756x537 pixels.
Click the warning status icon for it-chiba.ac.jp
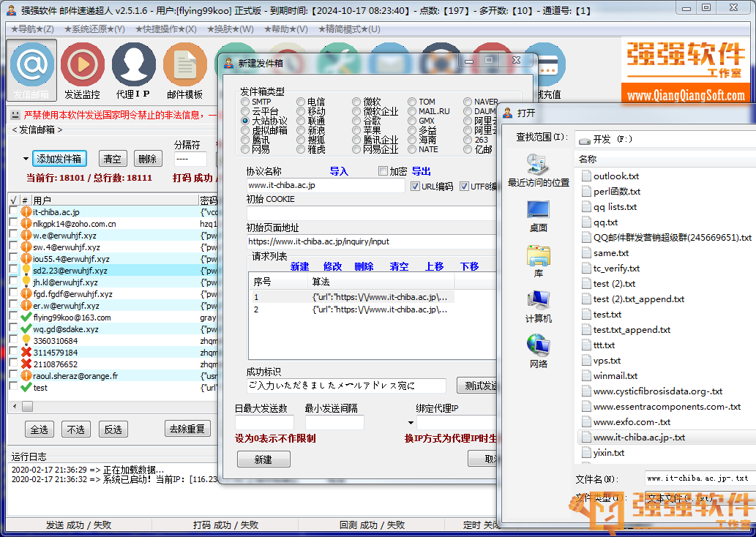tap(26, 211)
